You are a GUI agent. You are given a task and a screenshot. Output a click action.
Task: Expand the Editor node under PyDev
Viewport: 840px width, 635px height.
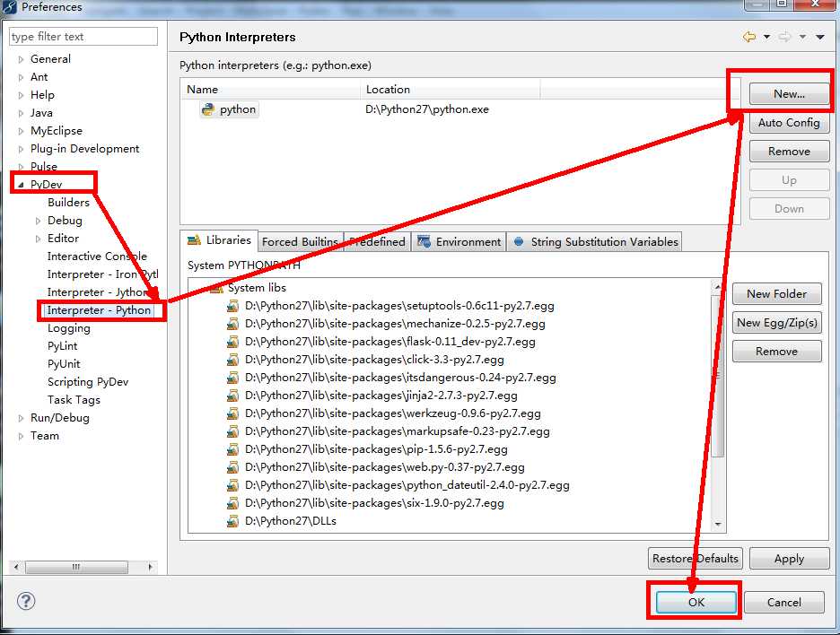[x=38, y=239]
